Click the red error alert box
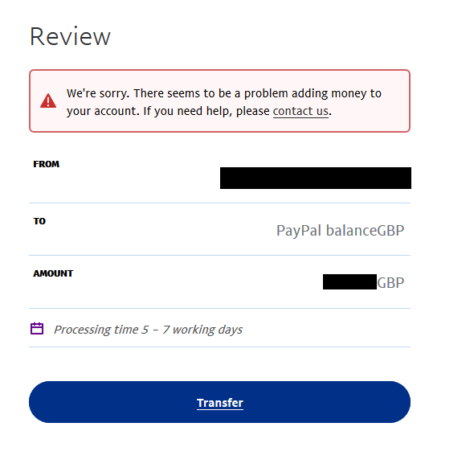The height and width of the screenshot is (476, 474). coord(219,101)
